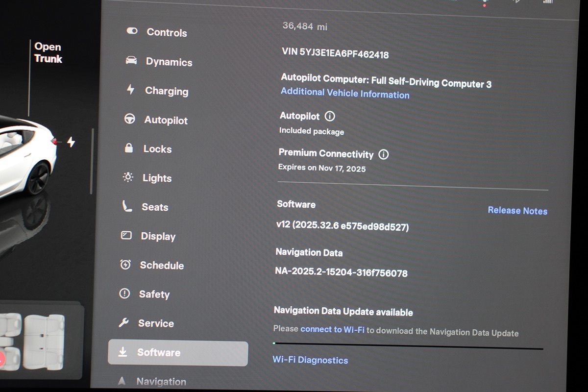The height and width of the screenshot is (392, 588).
Task: Click the navigation data download progress bar
Action: [408, 346]
